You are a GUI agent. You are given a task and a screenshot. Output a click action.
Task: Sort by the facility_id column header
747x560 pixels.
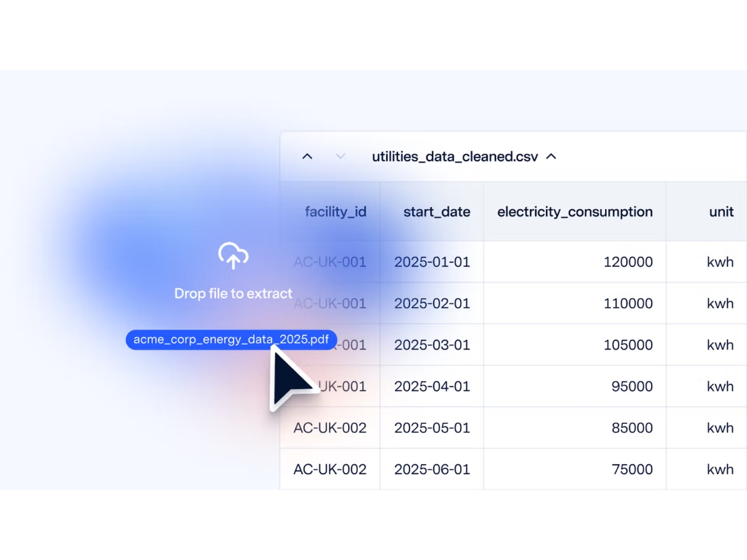tap(336, 212)
